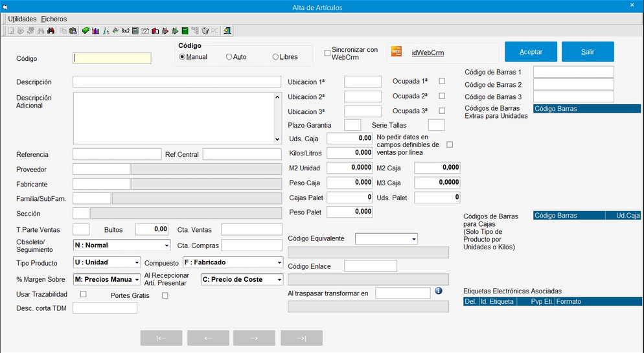The image size is (644, 353).
Task: Open the % Margen Sobre dropdown
Action: pos(107,279)
